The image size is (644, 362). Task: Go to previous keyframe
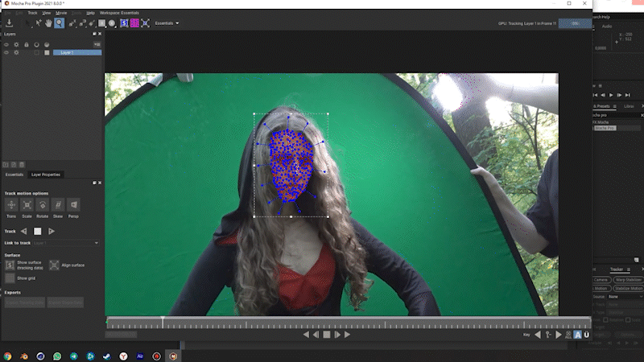click(x=538, y=335)
